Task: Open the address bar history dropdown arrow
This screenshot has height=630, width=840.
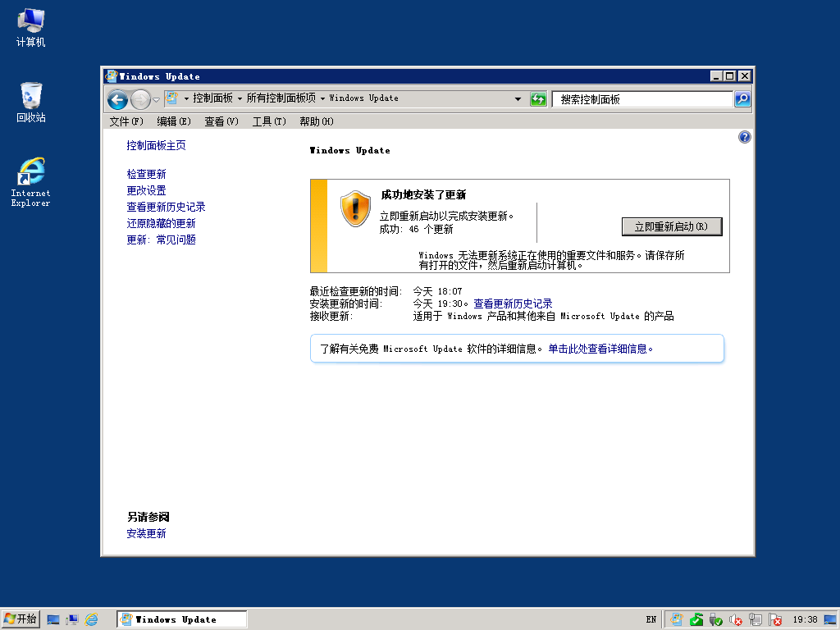Action: 518,99
